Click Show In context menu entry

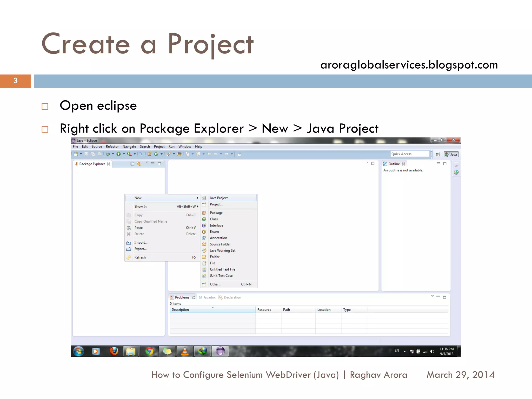pyautogui.click(x=162, y=207)
